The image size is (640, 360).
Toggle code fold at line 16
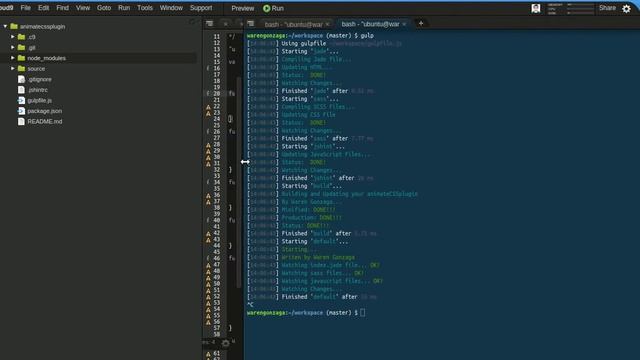click(x=208, y=68)
